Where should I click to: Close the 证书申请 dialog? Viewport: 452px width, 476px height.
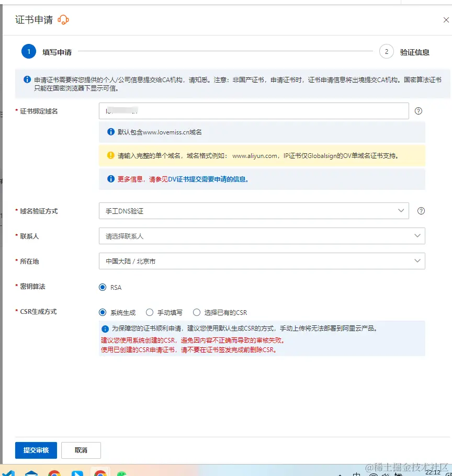pos(446,20)
